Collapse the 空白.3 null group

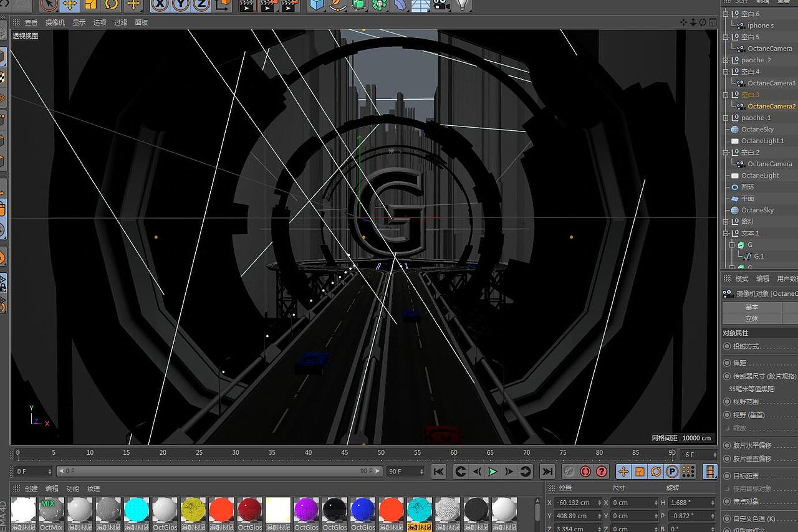(x=726, y=95)
